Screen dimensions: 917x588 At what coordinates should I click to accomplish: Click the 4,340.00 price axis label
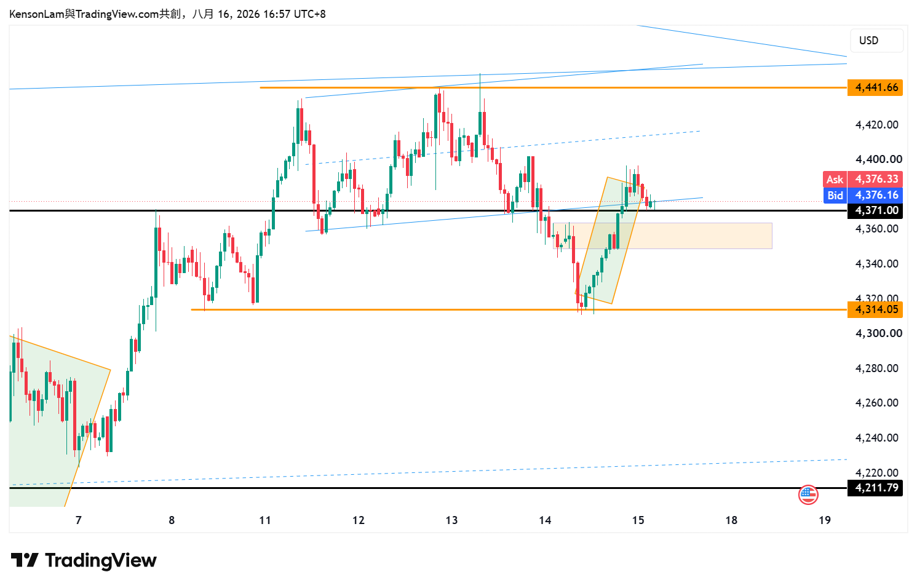pos(877,264)
